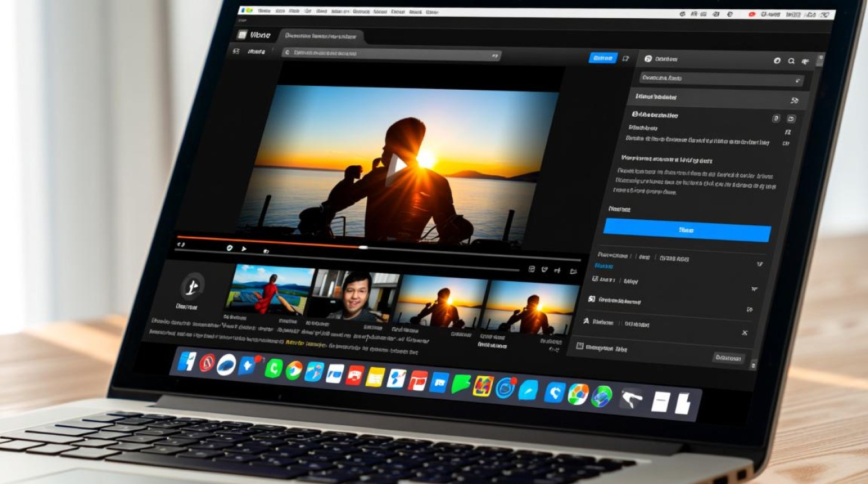This screenshot has width=868, height=484.
Task: Click the magnifier search icon in right panel header
Action: (791, 61)
